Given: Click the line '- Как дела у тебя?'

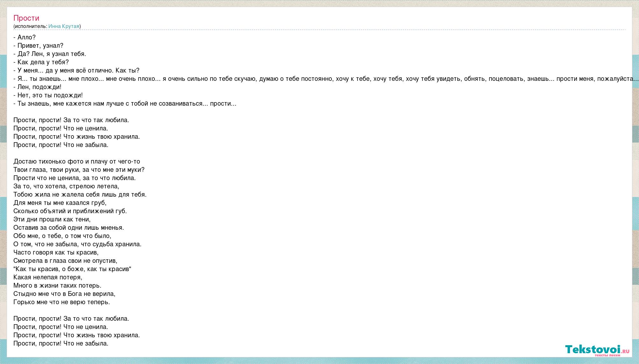Looking at the screenshot, I should pos(41,62).
